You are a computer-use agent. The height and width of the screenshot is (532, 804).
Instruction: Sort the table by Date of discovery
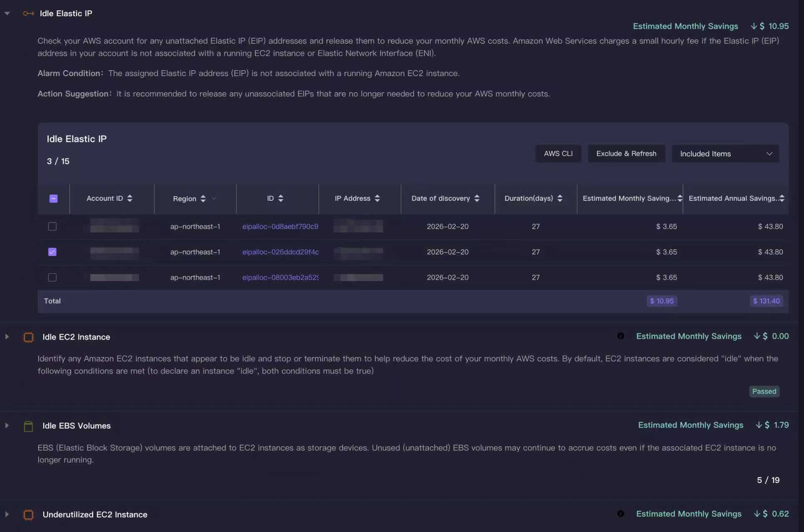[476, 198]
